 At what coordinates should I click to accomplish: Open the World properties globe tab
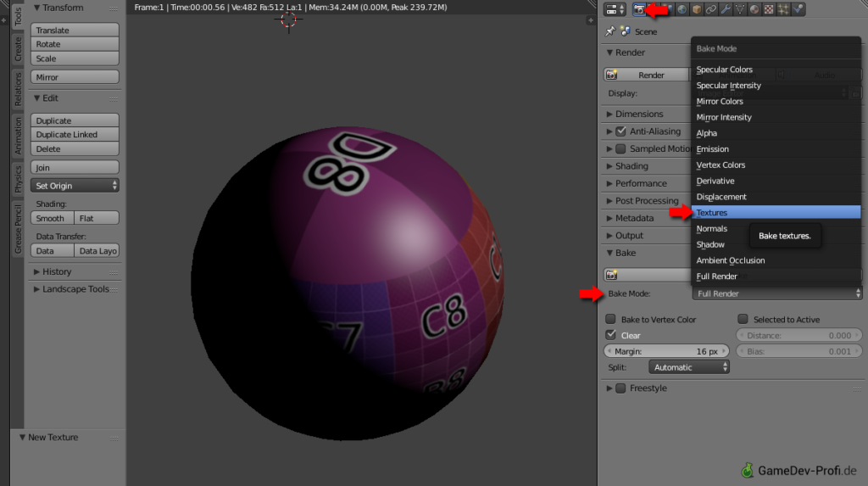[x=682, y=9]
